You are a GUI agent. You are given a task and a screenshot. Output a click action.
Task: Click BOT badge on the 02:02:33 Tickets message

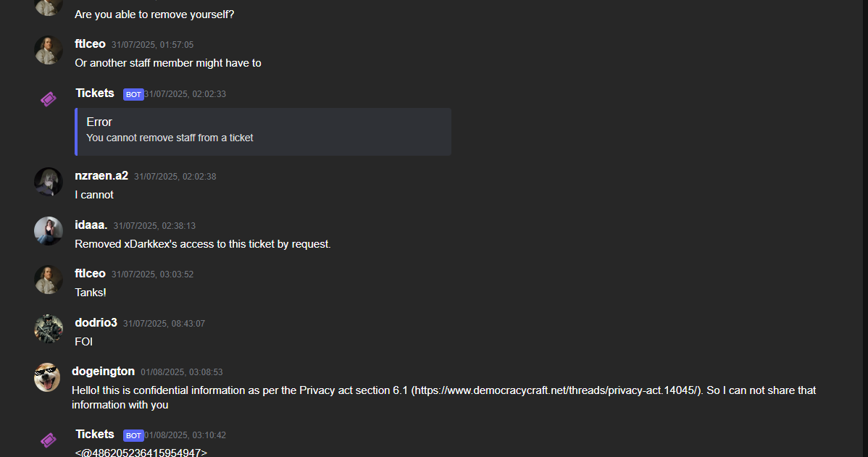click(x=133, y=95)
